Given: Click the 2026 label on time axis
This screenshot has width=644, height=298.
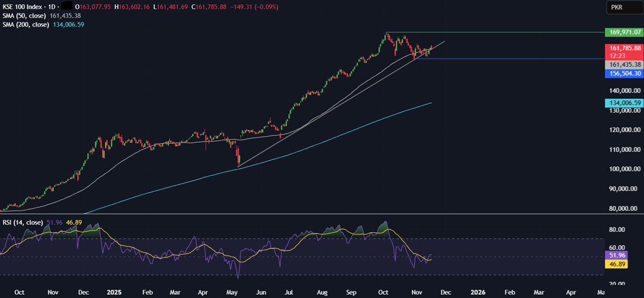Looking at the screenshot, I should click(477, 292).
